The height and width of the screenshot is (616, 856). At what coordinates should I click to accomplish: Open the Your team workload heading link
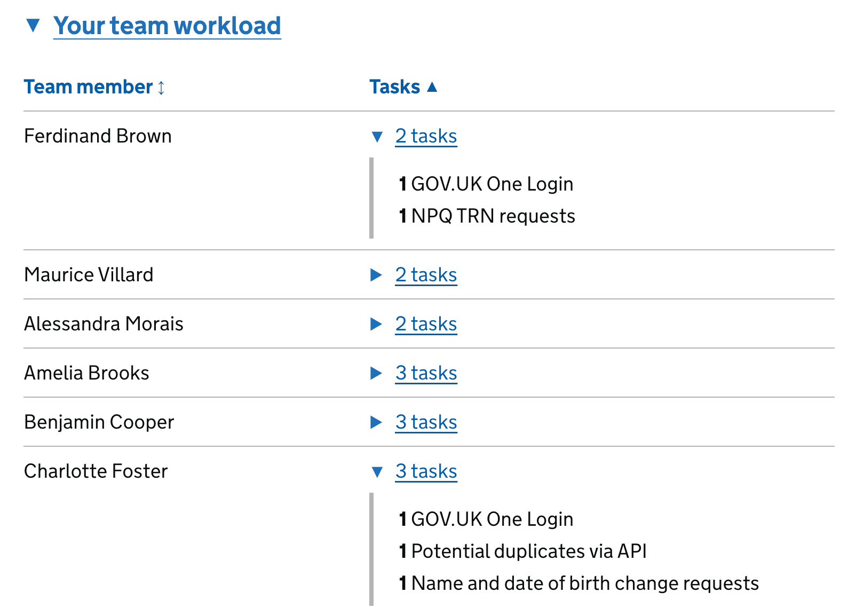(167, 26)
